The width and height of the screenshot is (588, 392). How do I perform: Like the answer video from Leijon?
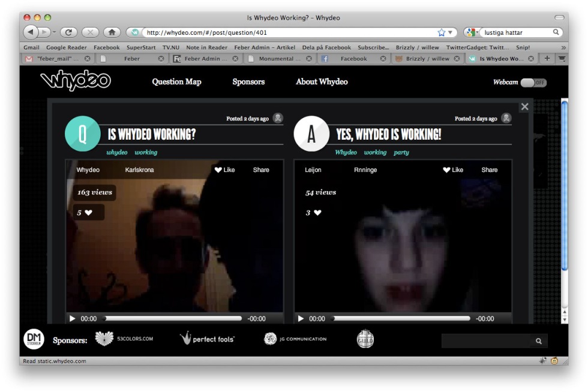453,170
